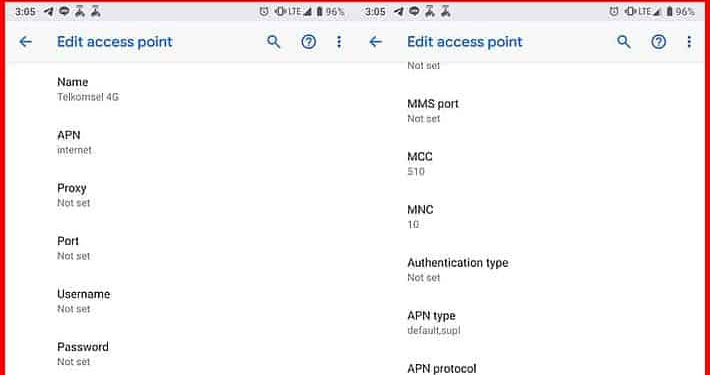Open the Port setting
The width and height of the screenshot is (710, 375).
click(x=181, y=248)
